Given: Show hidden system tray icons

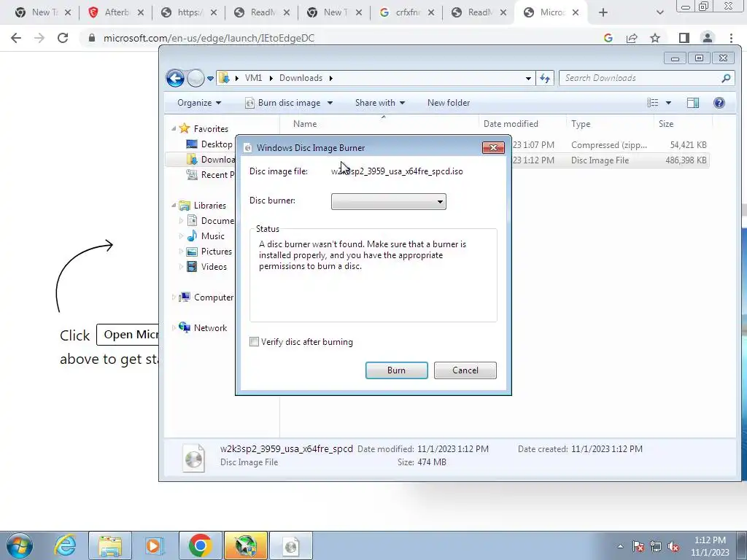Looking at the screenshot, I should coord(620,546).
